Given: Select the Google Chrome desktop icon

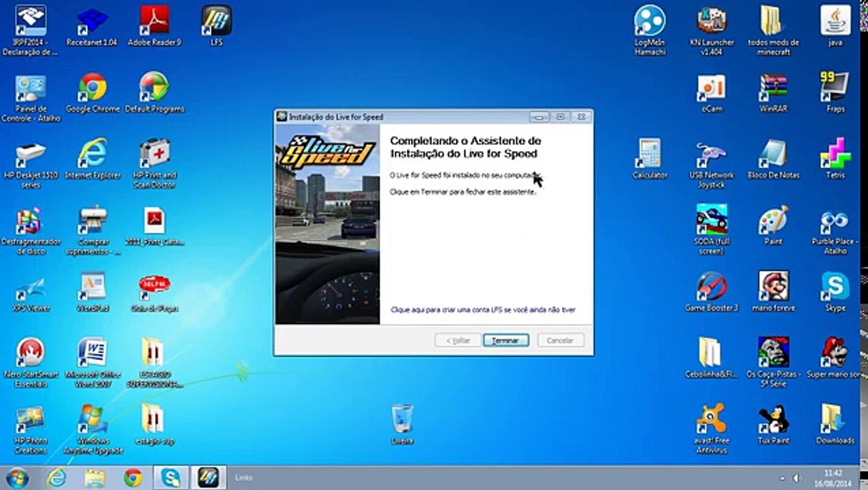Looking at the screenshot, I should point(93,93).
